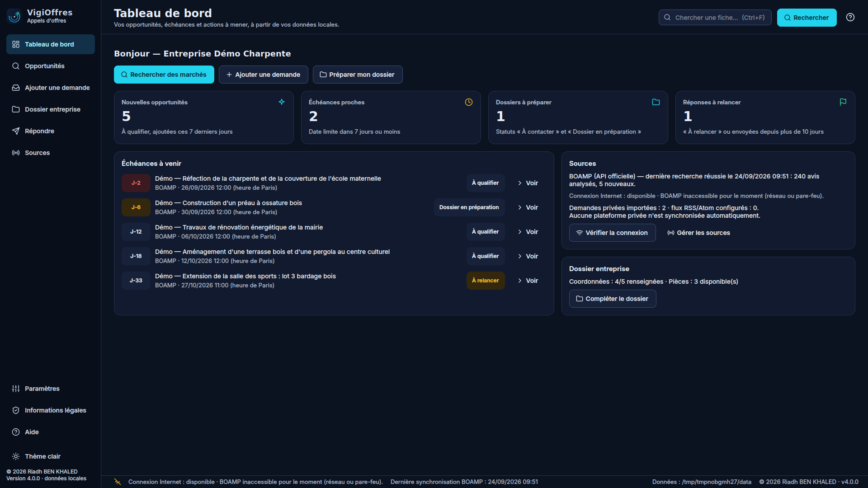Open Paramètres in sidebar
Screen dimensions: 868x488
(x=51, y=389)
